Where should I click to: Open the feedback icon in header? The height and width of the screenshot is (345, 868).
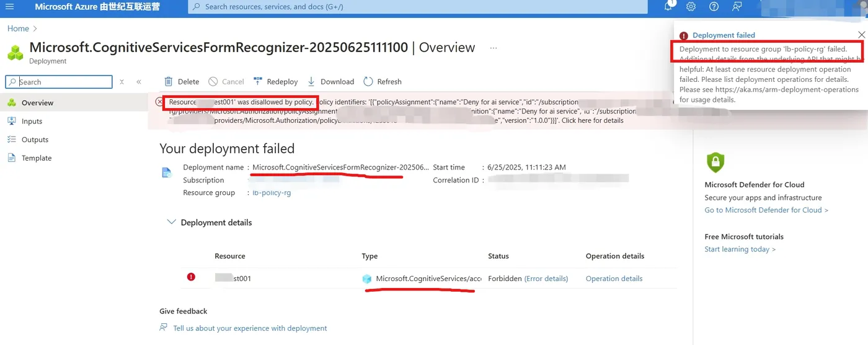click(737, 7)
